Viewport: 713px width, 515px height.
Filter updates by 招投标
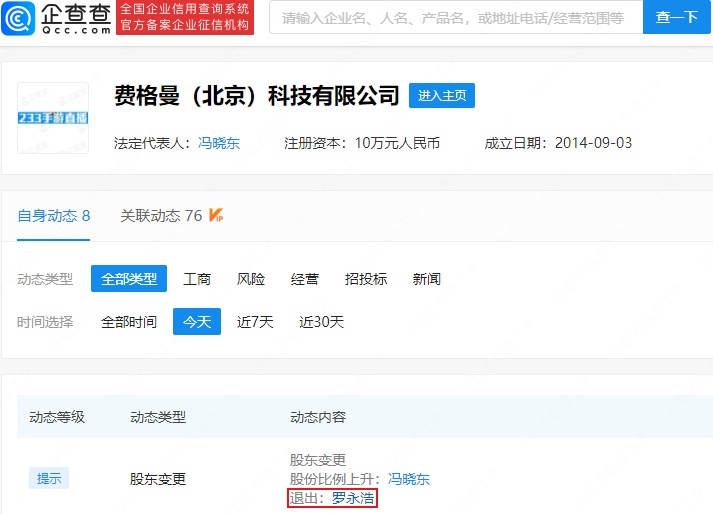[x=366, y=279]
